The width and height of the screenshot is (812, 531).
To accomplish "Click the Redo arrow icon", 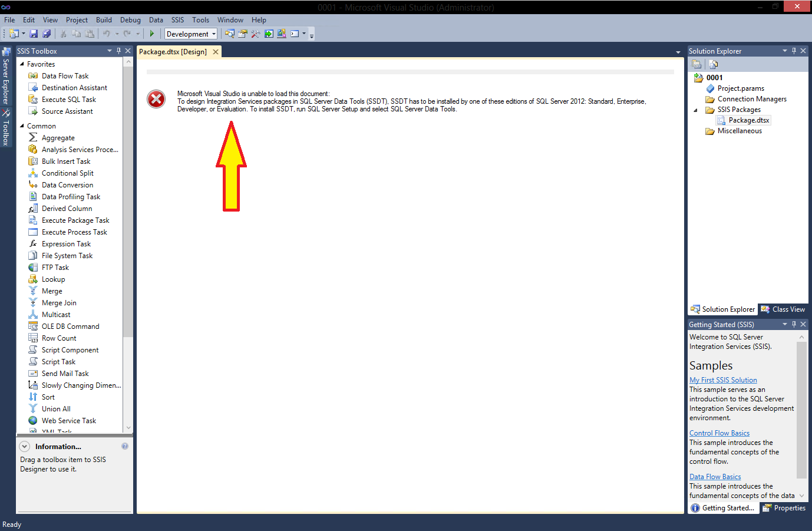I will pos(127,34).
